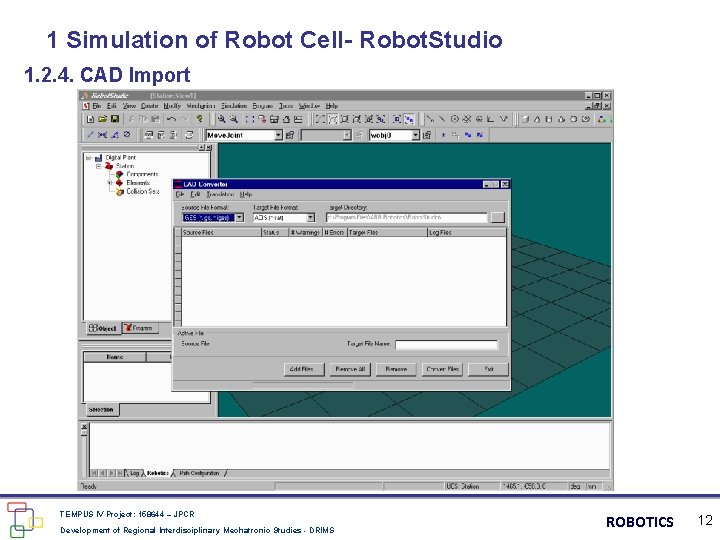Open the Translators menu in CAD Converter

pyautogui.click(x=220, y=194)
